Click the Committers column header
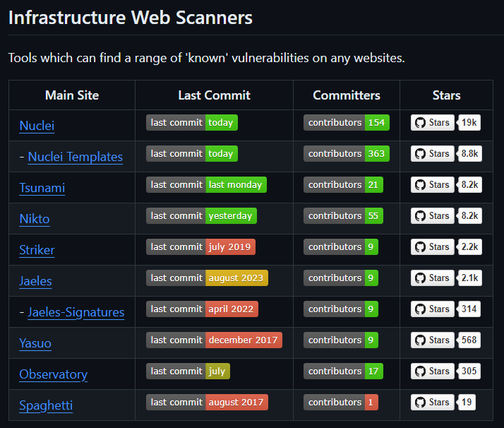This screenshot has height=428, width=504. [x=347, y=95]
